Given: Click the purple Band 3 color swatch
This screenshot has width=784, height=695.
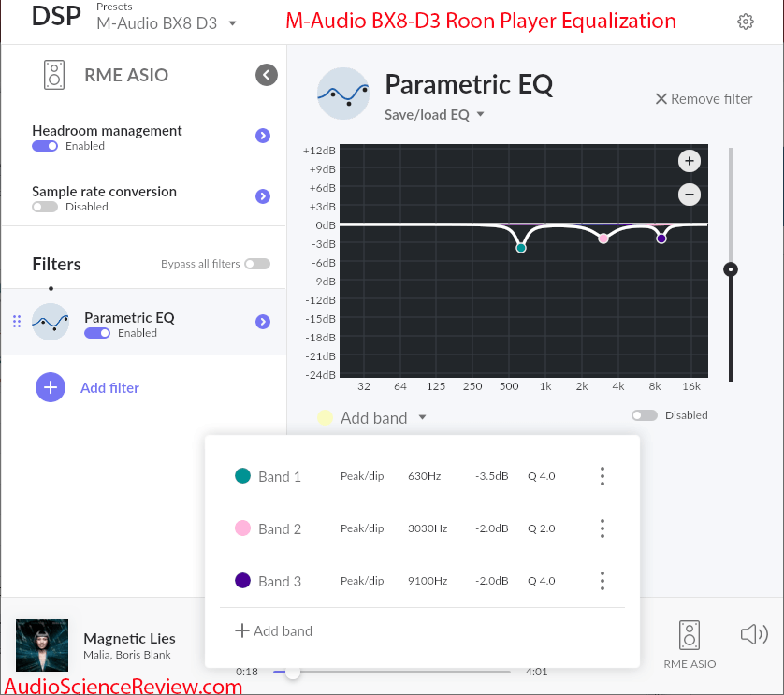Looking at the screenshot, I should coord(242,581).
